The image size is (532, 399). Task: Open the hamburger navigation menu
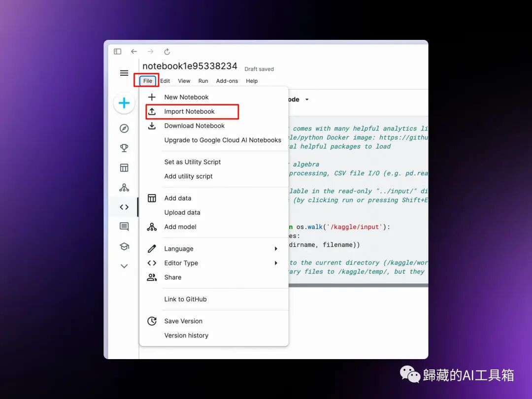click(124, 73)
